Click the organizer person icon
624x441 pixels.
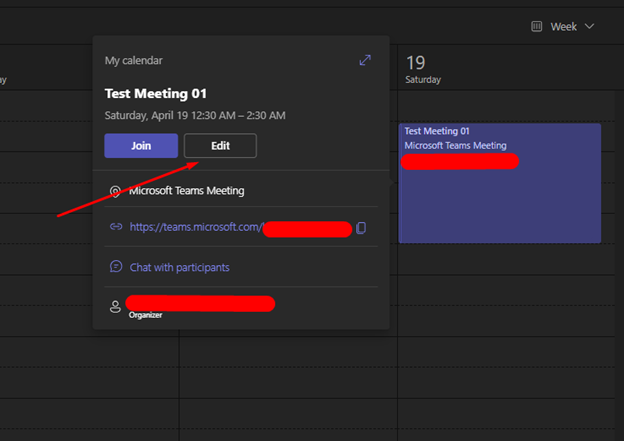[x=115, y=306]
